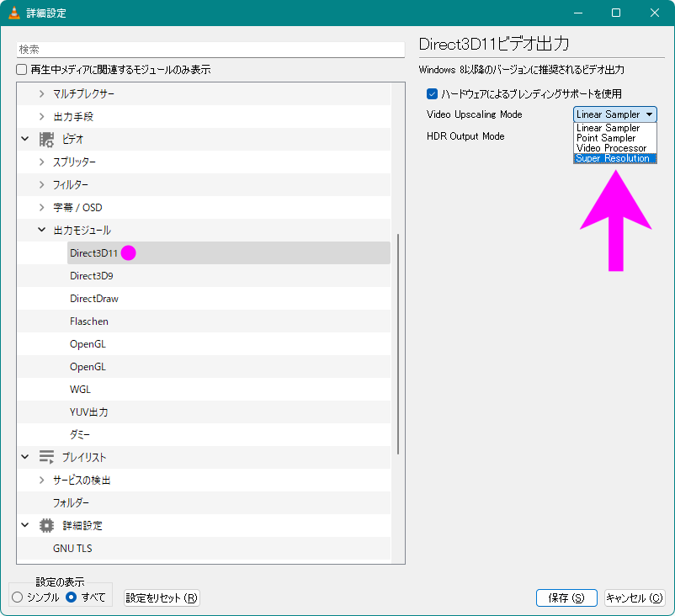Select the サービスの検出 tree item label

click(x=82, y=480)
